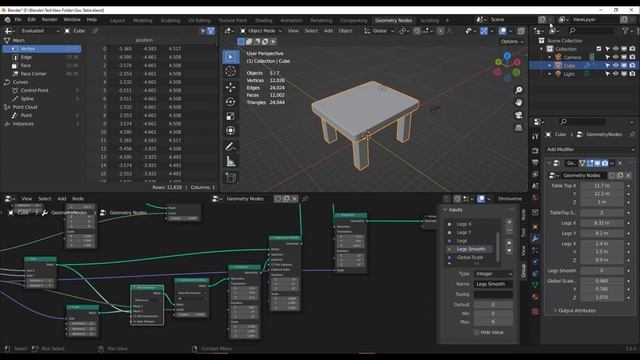Open the viewport Object menu
Image resolution: width=640 pixels, height=360 pixels.
coord(345,31)
